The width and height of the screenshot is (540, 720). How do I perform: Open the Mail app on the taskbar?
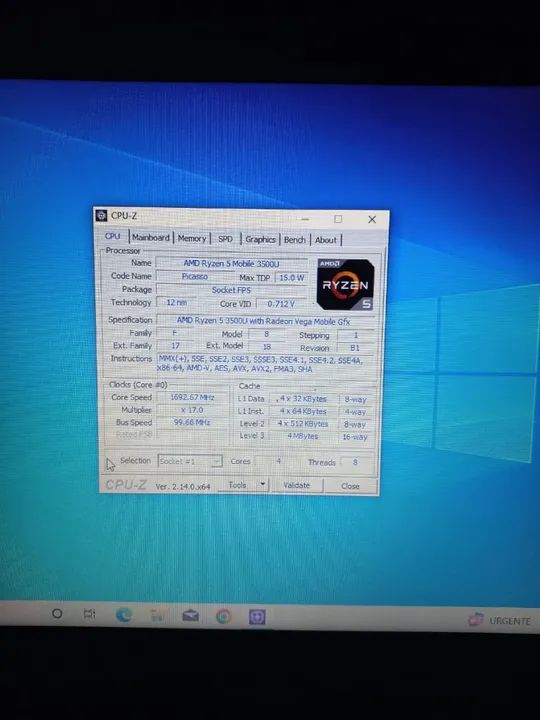coord(191,615)
